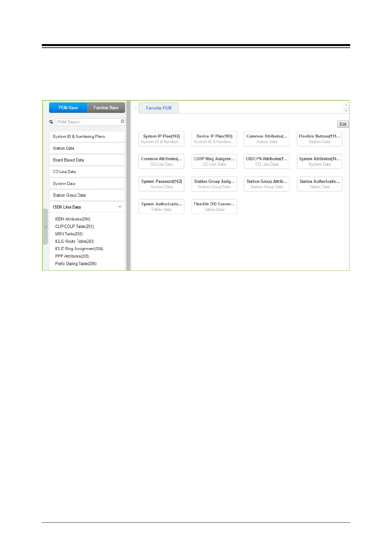
Task: Open the Favorite PGM tab
Action: [159, 108]
